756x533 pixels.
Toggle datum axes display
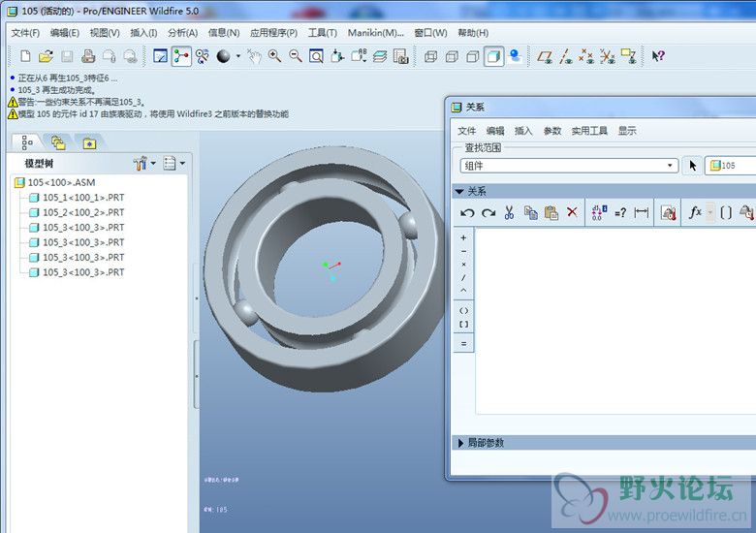pos(566,57)
